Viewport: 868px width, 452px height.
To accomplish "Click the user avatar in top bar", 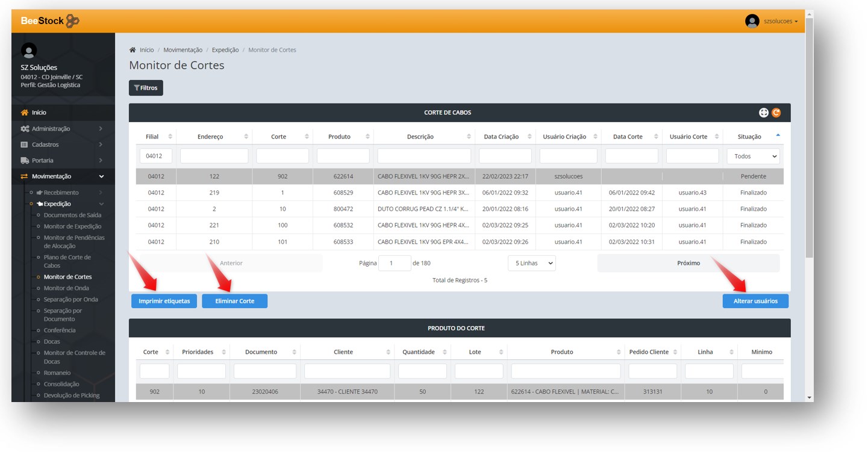I will (752, 21).
